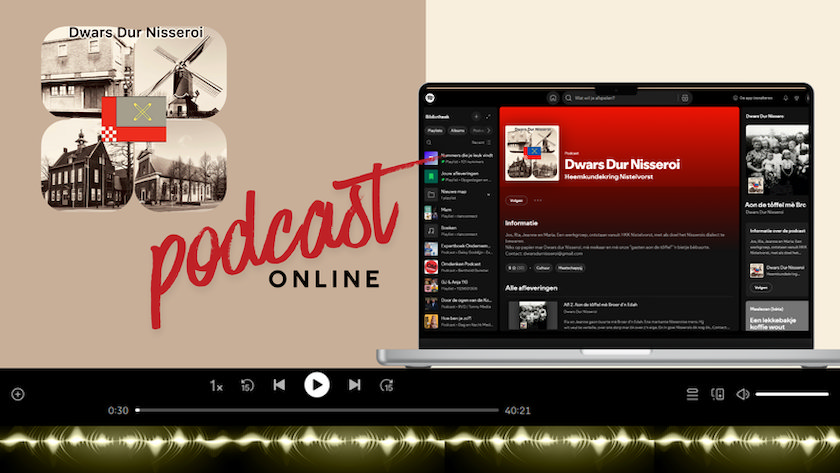The image size is (840, 473).
Task: Skip back 15 seconds
Action: (247, 385)
